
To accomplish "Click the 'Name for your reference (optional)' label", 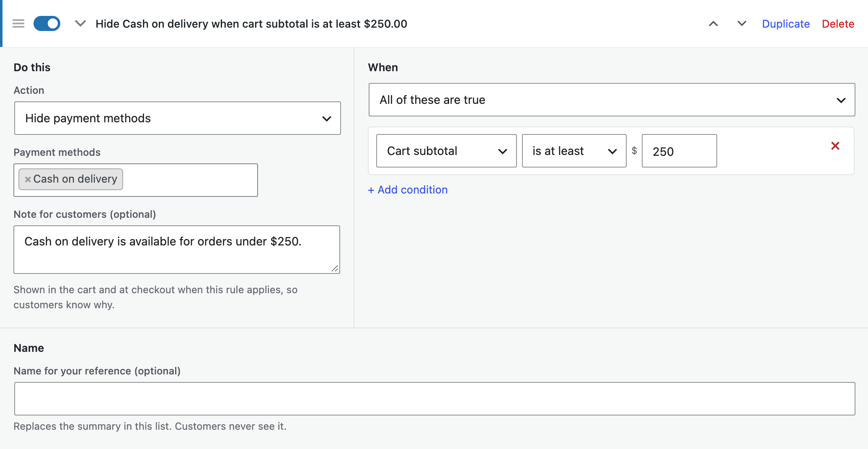I will (97, 371).
